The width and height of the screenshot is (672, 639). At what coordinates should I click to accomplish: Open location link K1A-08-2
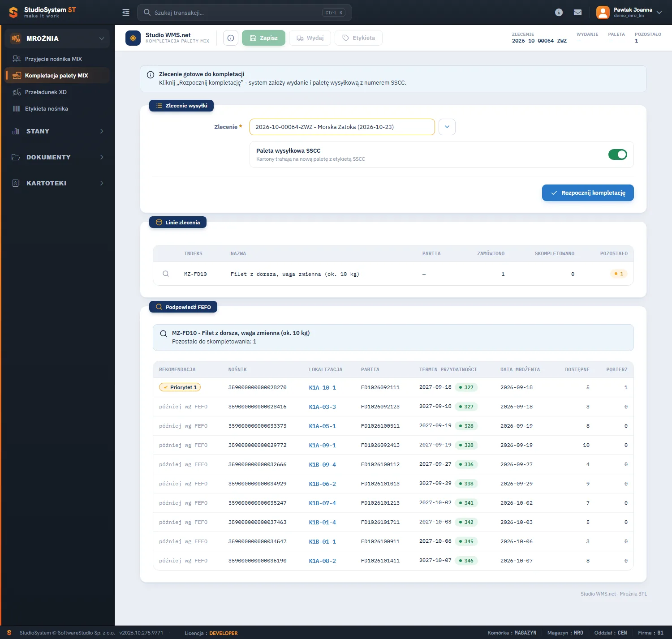[x=323, y=561]
